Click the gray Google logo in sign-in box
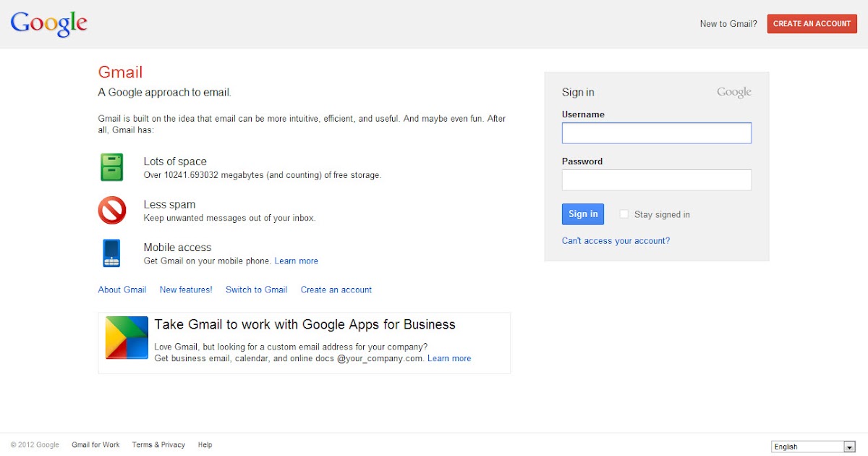This screenshot has height=456, width=868. (734, 92)
